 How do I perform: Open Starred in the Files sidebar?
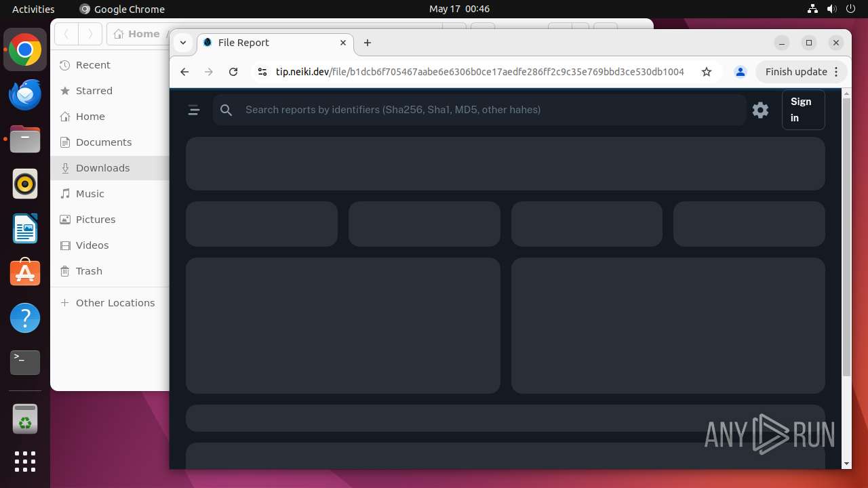110,91
